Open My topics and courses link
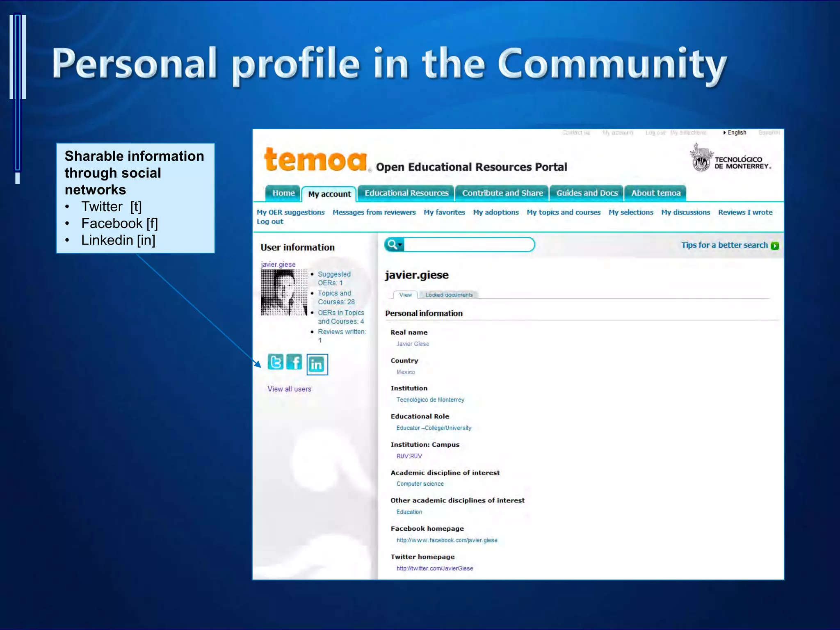 tap(564, 212)
